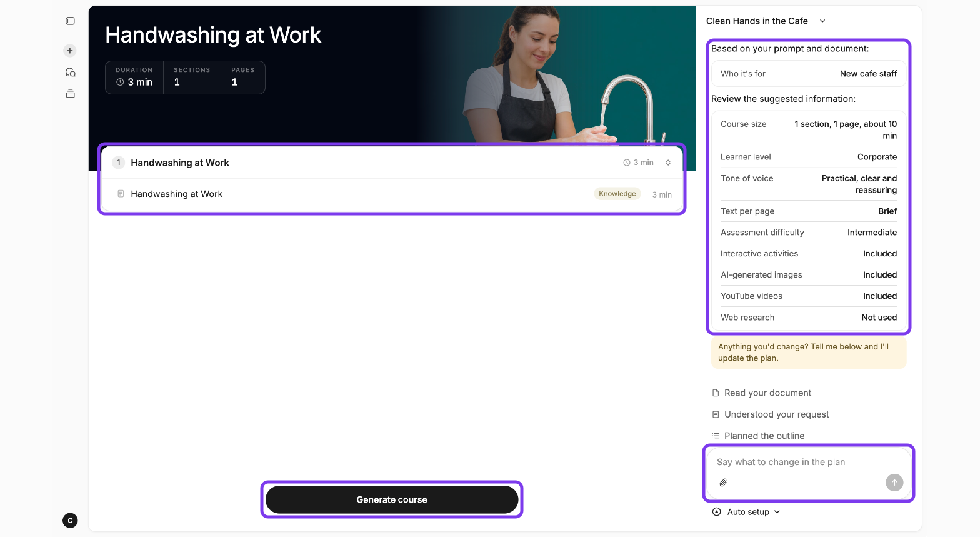Open the user avatar labeled C
980x537 pixels.
tap(70, 520)
